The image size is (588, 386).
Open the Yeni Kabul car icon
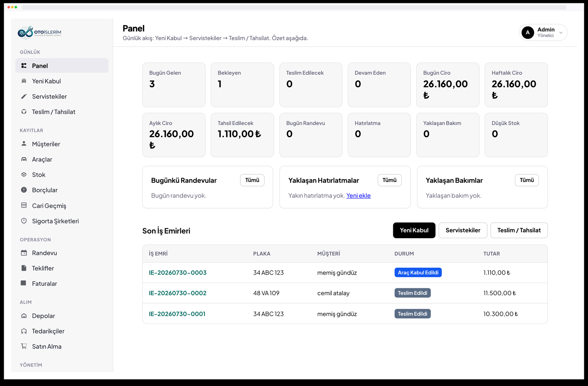(x=24, y=81)
